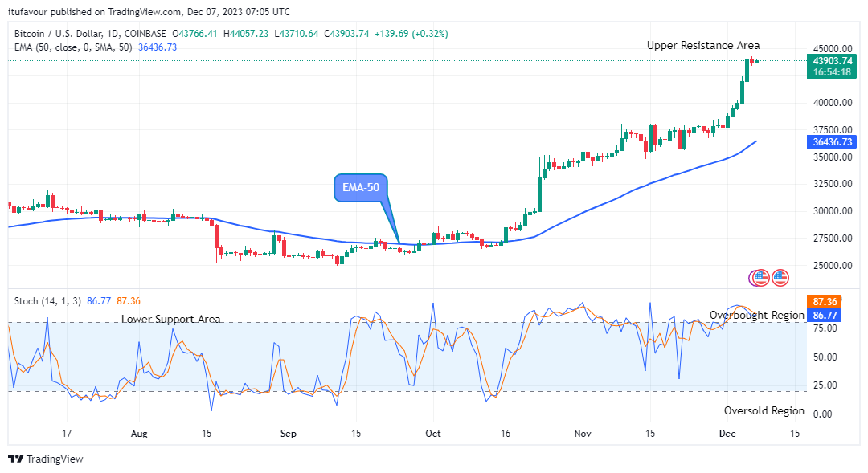
Task: Click the Lower Support Area label
Action: (170, 319)
